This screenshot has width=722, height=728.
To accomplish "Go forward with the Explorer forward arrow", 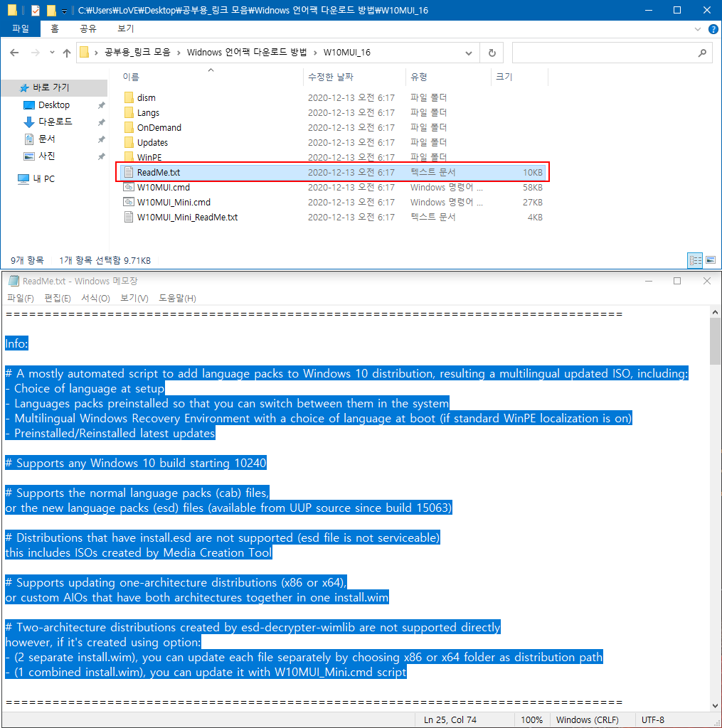I will [x=36, y=53].
